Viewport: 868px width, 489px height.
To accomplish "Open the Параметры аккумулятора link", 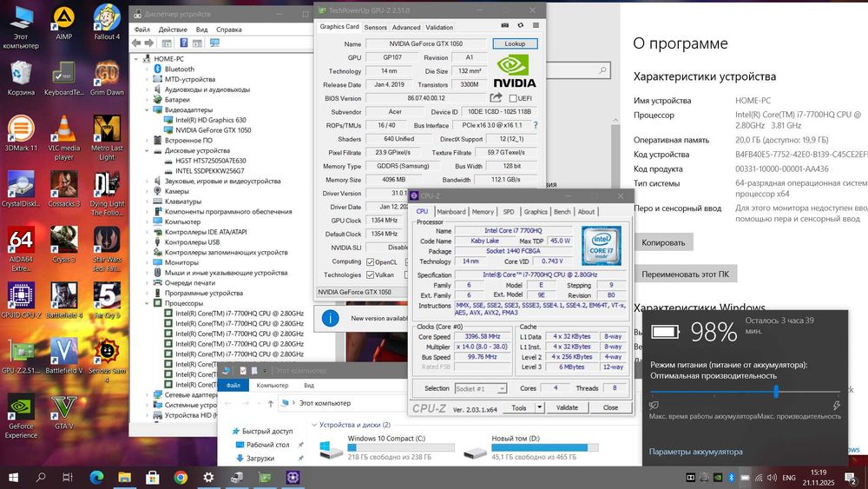I will (696, 452).
